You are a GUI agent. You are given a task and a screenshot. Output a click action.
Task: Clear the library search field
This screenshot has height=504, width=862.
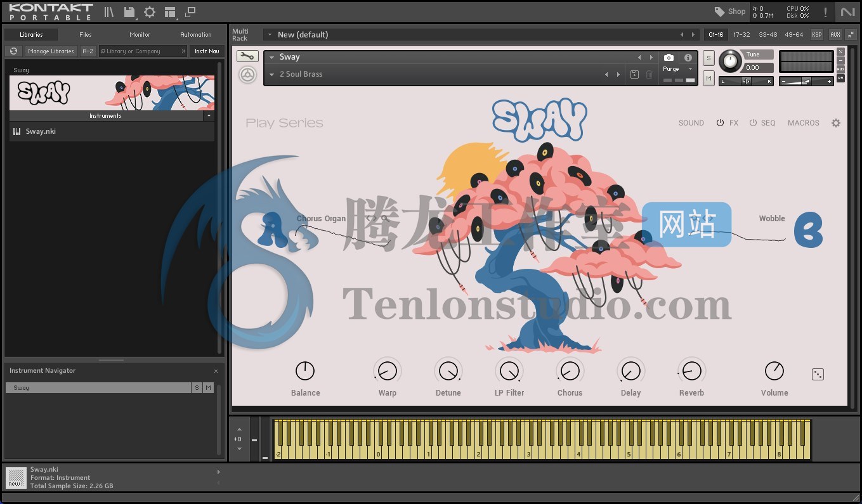pyautogui.click(x=184, y=51)
